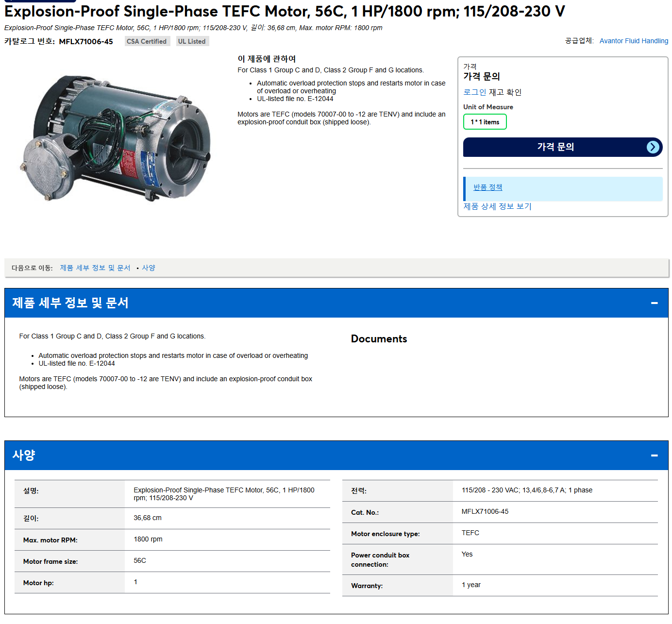Click the 1 year warranty value
Viewport: 672px width, 624px height.
[471, 585]
